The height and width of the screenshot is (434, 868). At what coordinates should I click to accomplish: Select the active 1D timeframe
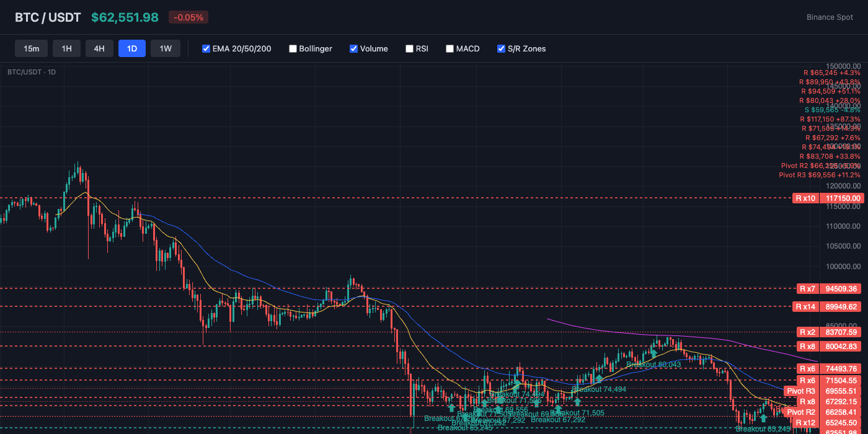coord(132,48)
